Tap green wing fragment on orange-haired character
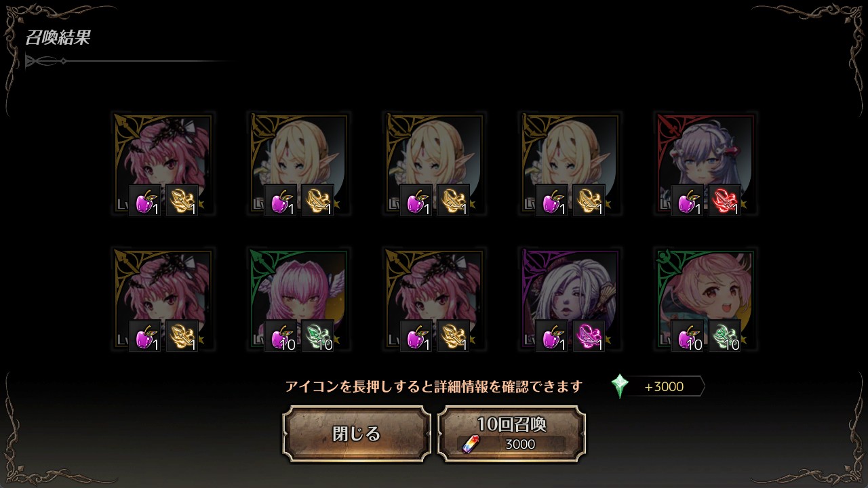The width and height of the screenshot is (868, 488). 724,336
